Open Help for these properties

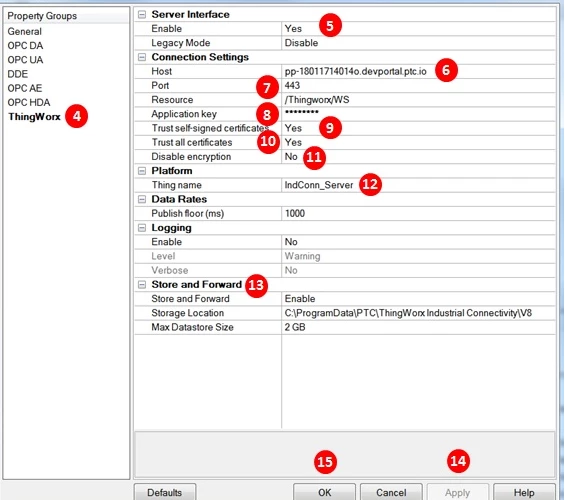(524, 492)
